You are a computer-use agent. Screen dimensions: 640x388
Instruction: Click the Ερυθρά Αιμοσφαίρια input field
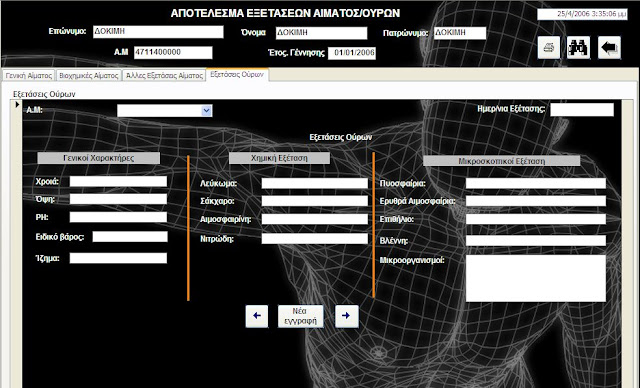[x=536, y=201]
